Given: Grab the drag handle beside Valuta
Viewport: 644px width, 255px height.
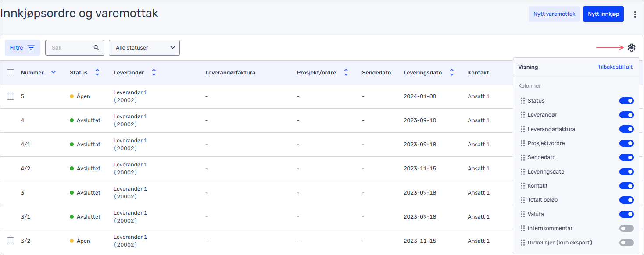Looking at the screenshot, I should click(x=522, y=214).
